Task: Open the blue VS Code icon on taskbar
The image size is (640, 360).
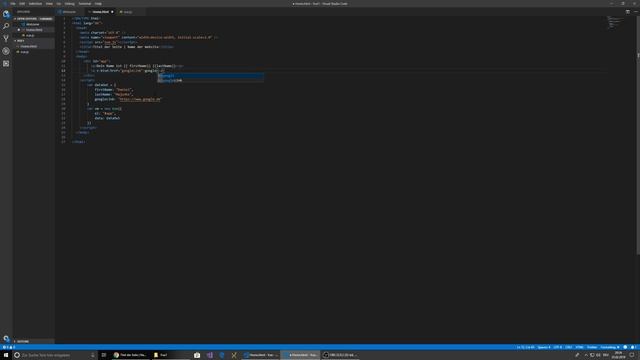Action: click(222, 355)
